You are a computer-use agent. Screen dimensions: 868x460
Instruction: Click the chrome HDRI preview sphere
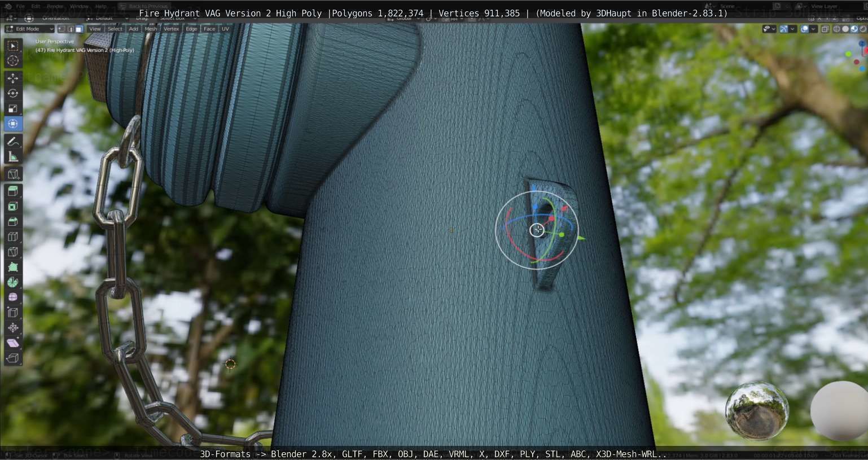click(x=757, y=410)
